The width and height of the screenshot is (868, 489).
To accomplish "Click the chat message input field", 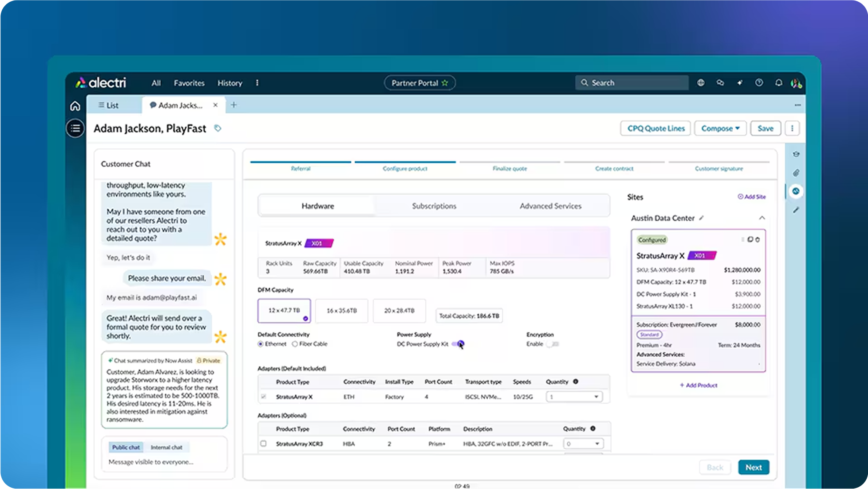I will (164, 462).
